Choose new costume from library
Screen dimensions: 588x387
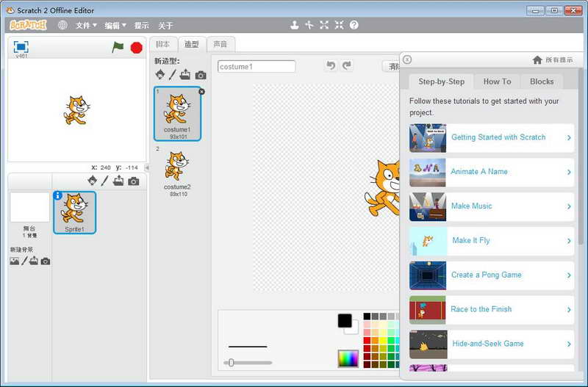click(160, 74)
